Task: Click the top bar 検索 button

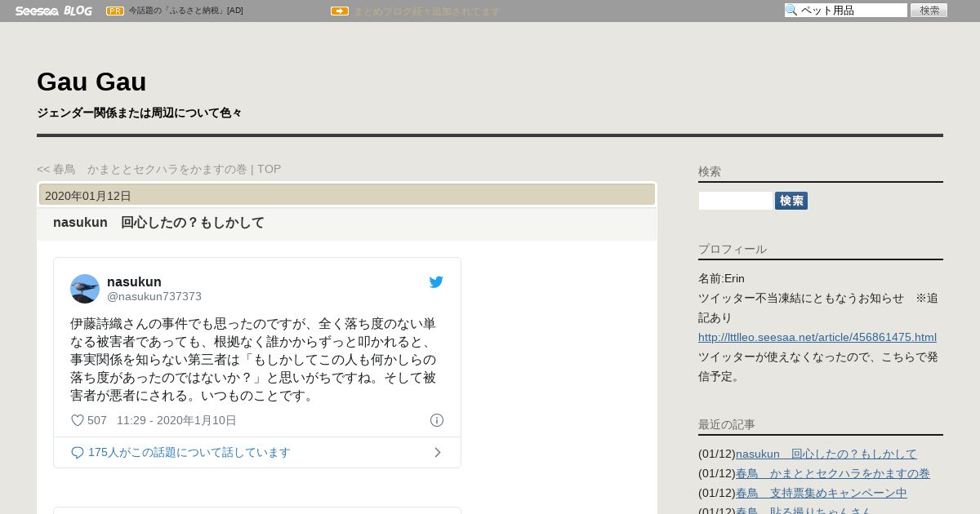Action: point(929,11)
